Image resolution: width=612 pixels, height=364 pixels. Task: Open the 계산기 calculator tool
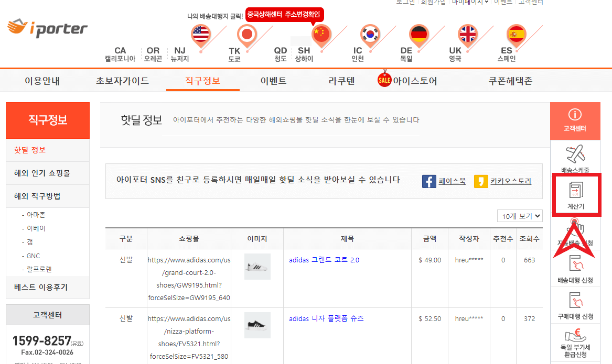point(575,196)
